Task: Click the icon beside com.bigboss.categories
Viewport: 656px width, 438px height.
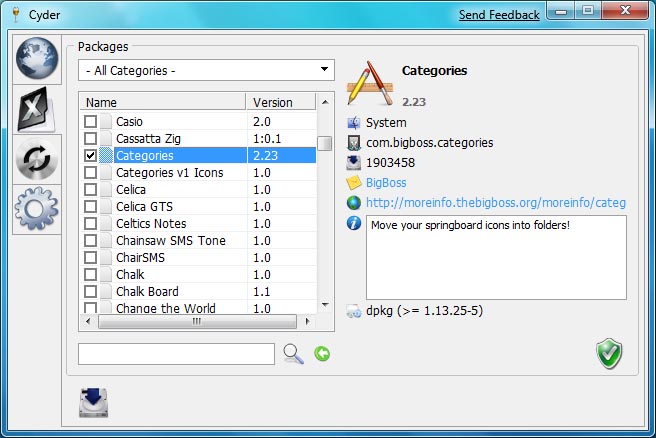Action: point(354,143)
